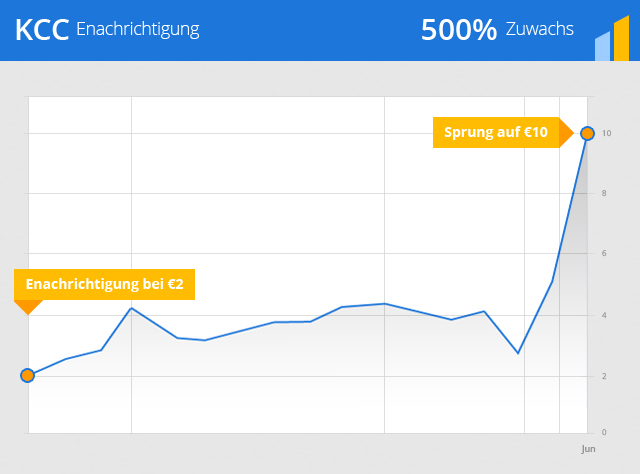Click the y-axis label 0
Image resolution: width=640 pixels, height=474 pixels.
pyautogui.click(x=604, y=432)
